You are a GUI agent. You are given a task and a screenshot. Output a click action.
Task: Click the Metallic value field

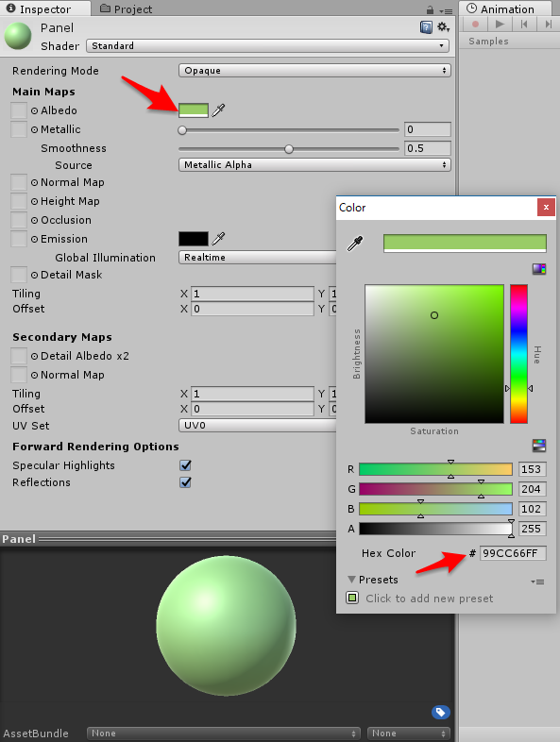(x=428, y=129)
